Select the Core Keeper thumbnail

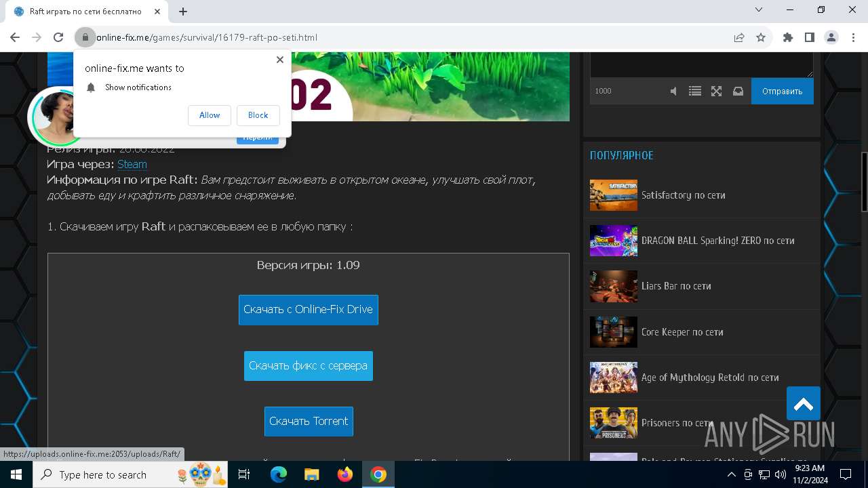point(614,332)
